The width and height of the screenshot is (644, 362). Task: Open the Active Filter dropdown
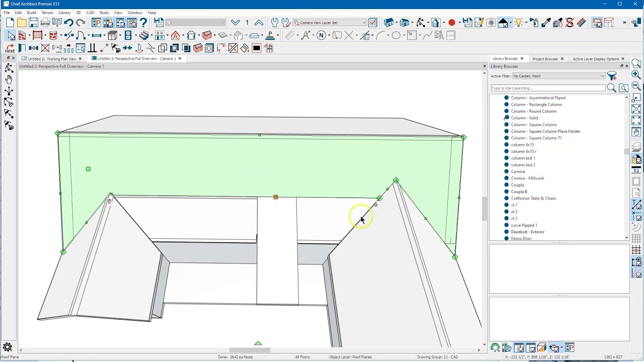(x=558, y=76)
